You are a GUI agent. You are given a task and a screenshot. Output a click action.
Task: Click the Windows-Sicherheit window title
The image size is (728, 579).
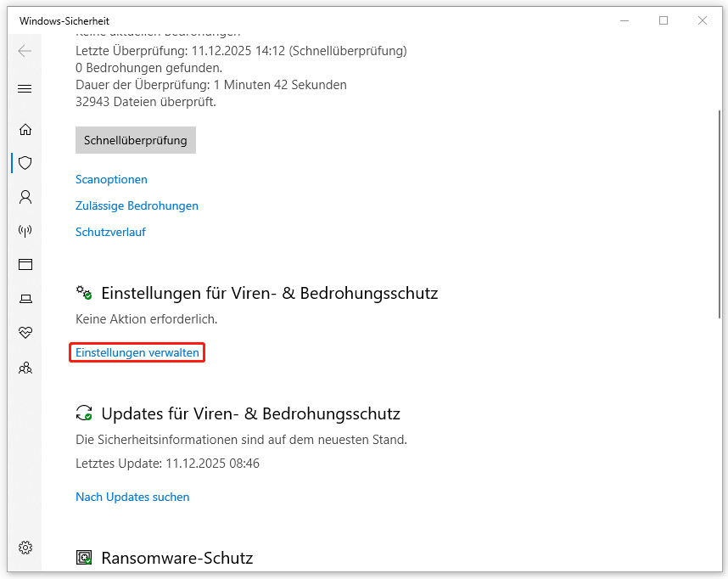click(x=64, y=21)
